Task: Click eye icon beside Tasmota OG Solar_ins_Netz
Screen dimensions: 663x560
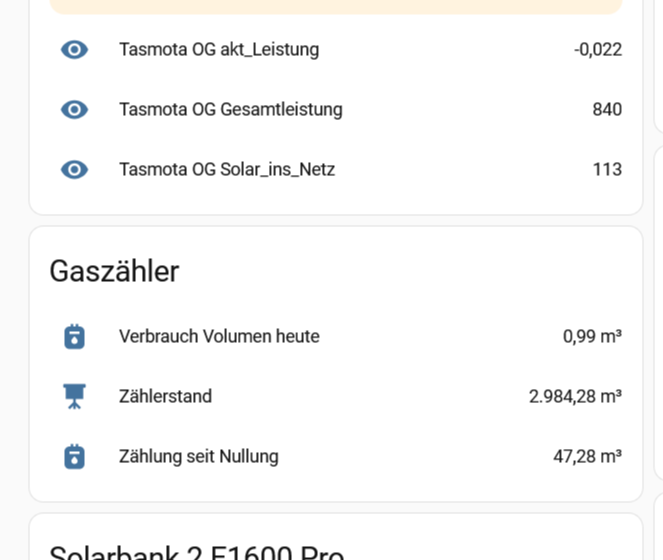Action: point(75,169)
